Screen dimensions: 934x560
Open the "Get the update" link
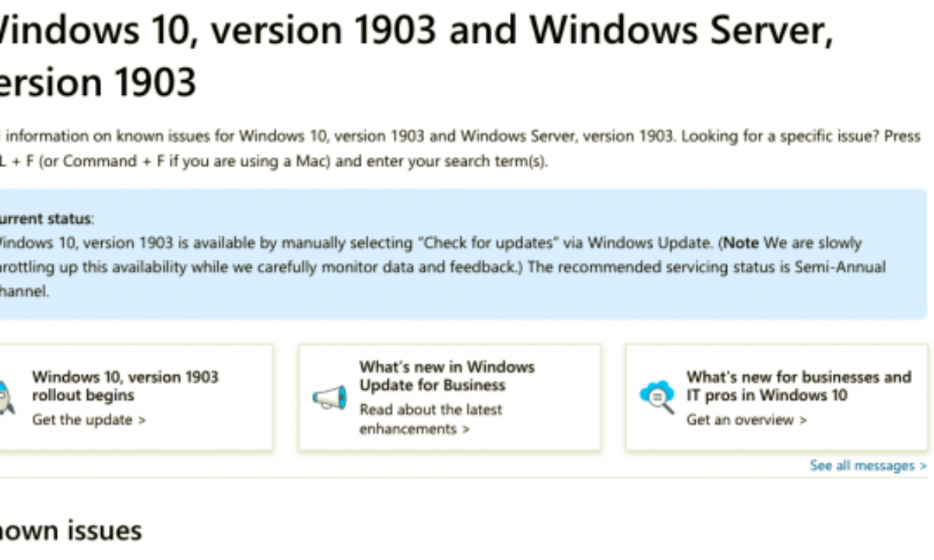[x=89, y=420]
